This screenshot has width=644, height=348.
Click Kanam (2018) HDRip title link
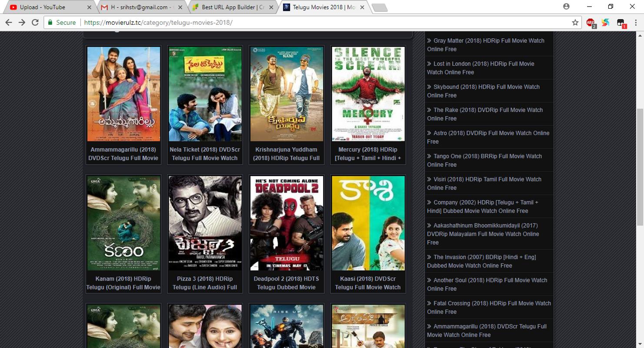(123, 283)
